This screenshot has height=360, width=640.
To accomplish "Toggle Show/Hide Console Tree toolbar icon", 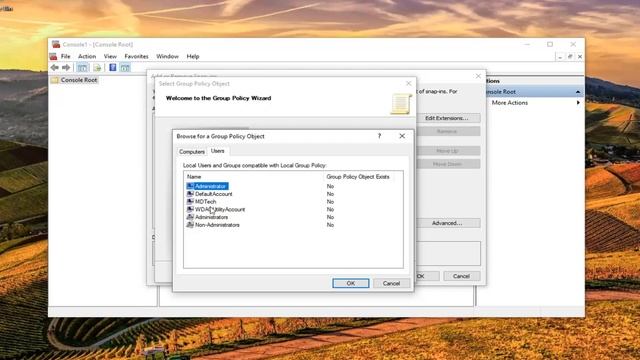I will click(x=82, y=68).
